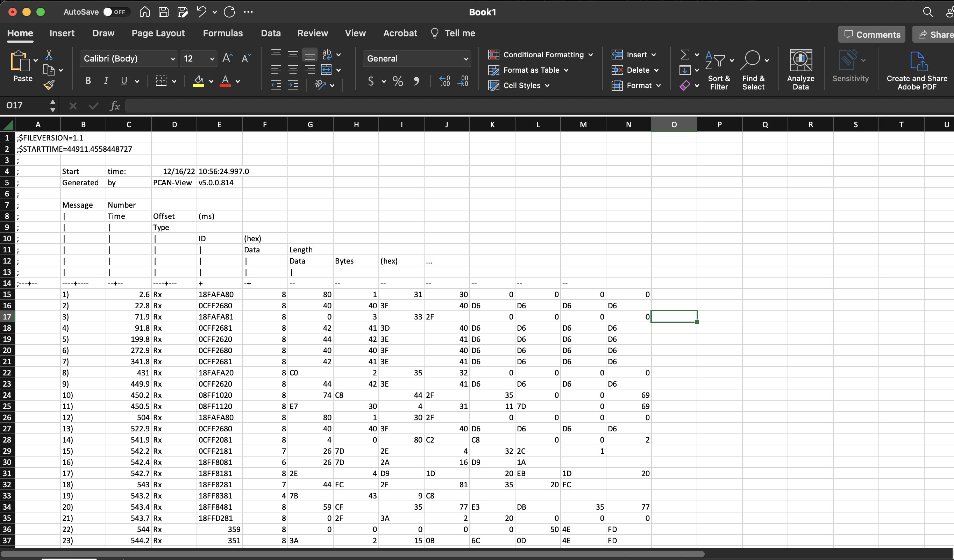
Task: Toggle Italic formatting
Action: [106, 81]
